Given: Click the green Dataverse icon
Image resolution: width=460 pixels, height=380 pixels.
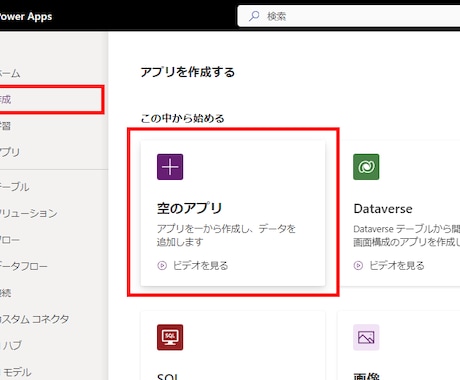Looking at the screenshot, I should [366, 167].
